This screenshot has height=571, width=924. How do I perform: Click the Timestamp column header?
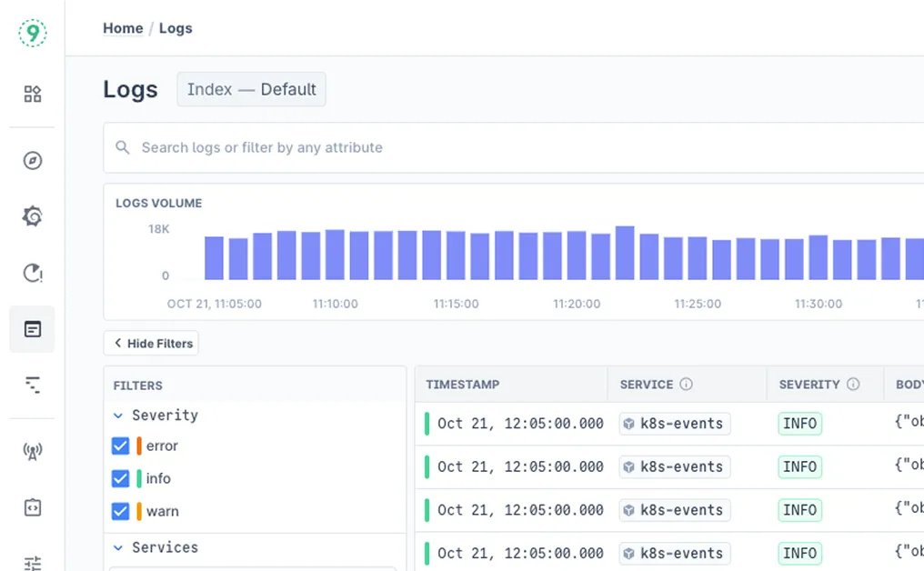pos(463,385)
